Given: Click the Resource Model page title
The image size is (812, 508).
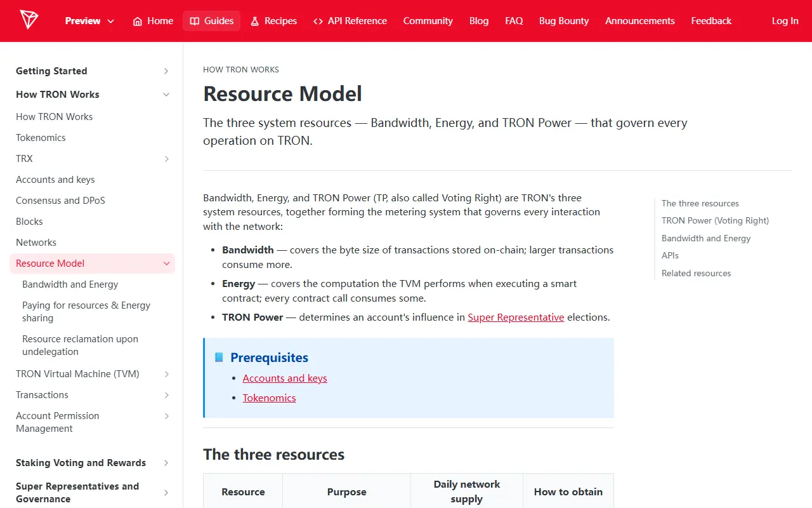Looking at the screenshot, I should click(282, 94).
